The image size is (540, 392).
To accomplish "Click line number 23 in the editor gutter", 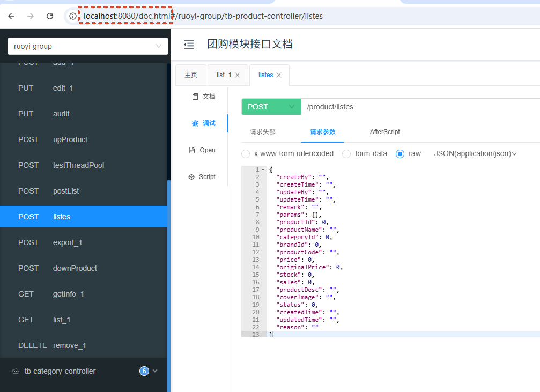I will (x=256, y=335).
